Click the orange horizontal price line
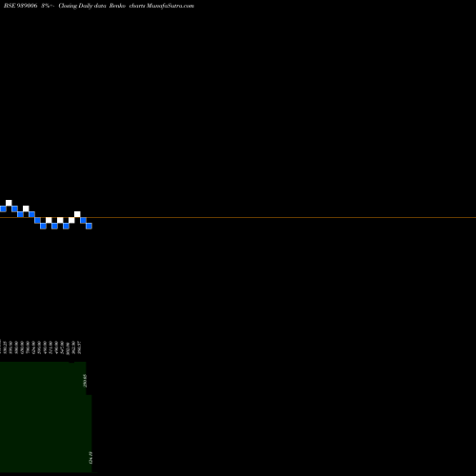Viewport: 476px width, 476px height. [238, 217]
